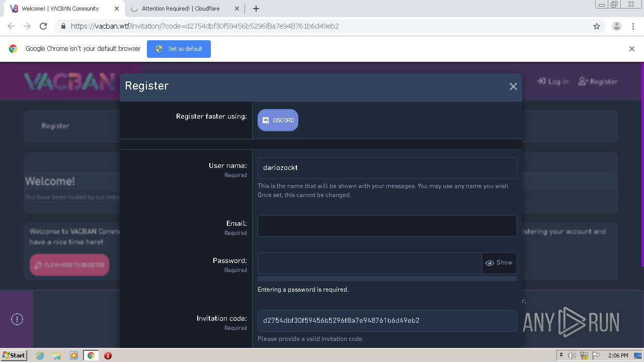This screenshot has width=644, height=362.
Task: Bookmark this page with star icon
Action: point(597,26)
